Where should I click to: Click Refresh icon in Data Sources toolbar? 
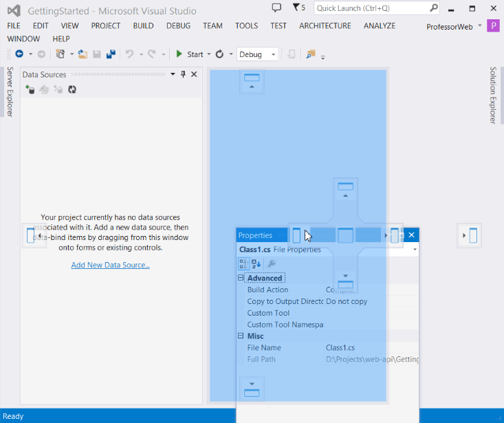(72, 89)
